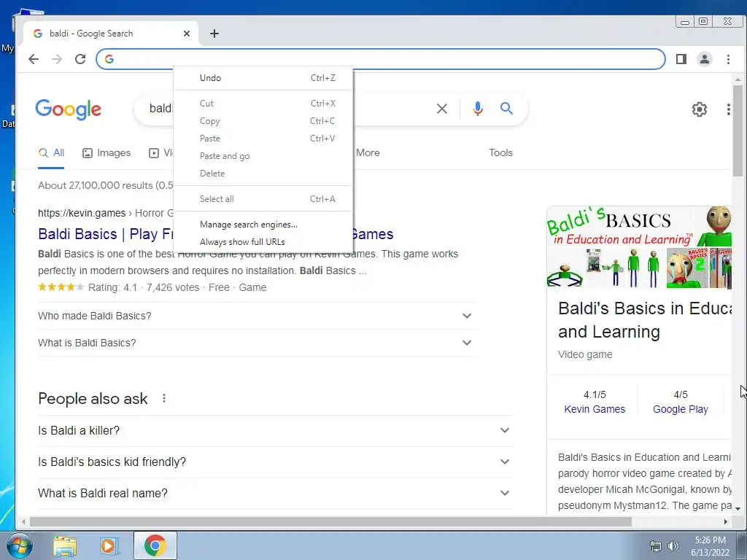Click the '4.1/5' rating text

point(595,394)
